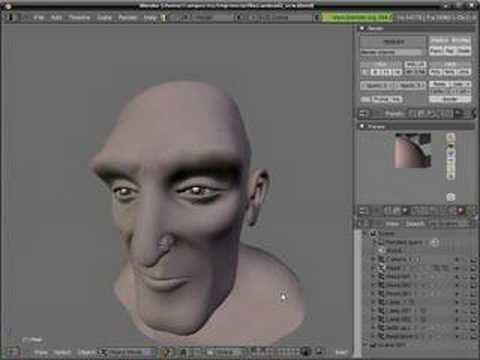Image resolution: width=480 pixels, height=360 pixels.
Task: Toggle Fields rendering
Action: (x=438, y=84)
